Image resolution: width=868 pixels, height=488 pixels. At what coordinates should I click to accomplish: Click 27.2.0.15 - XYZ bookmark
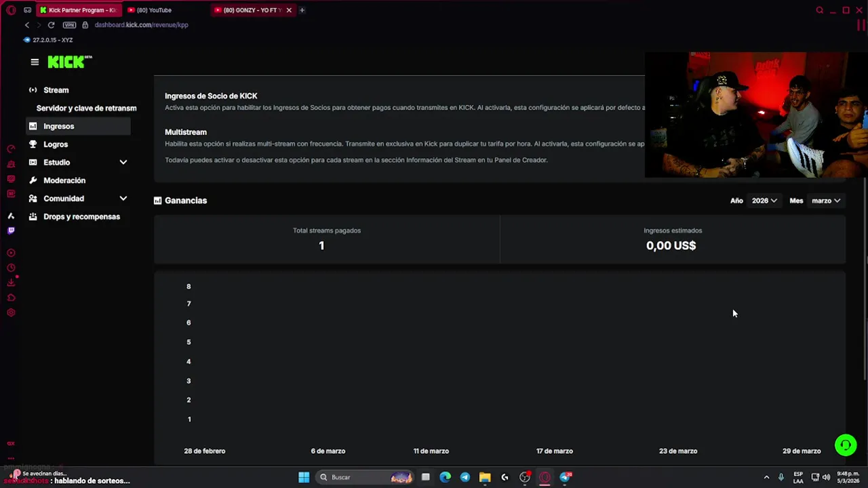coord(48,40)
